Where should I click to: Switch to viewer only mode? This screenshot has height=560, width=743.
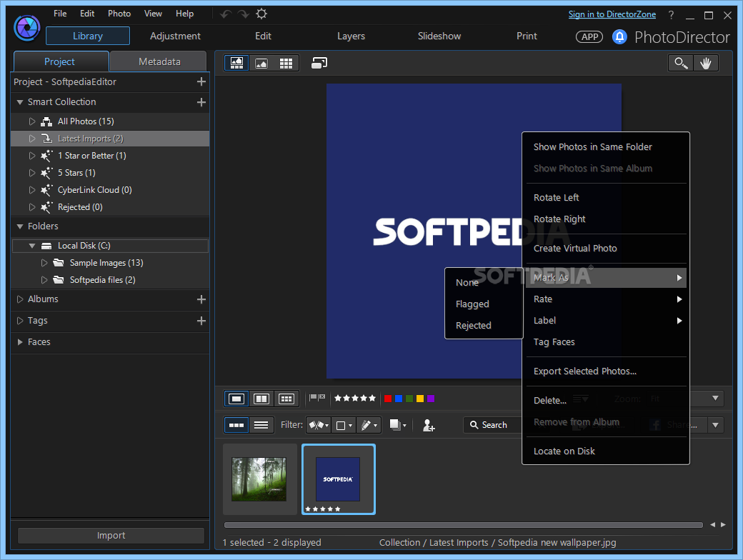(x=261, y=63)
